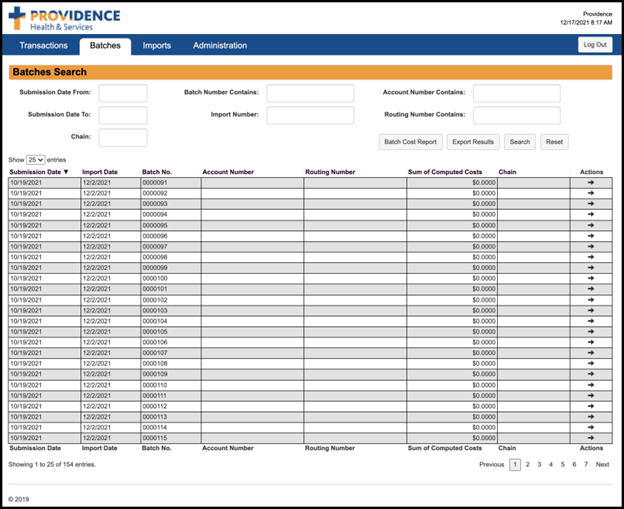
Task: Go to results page 2
Action: pyautogui.click(x=528, y=464)
